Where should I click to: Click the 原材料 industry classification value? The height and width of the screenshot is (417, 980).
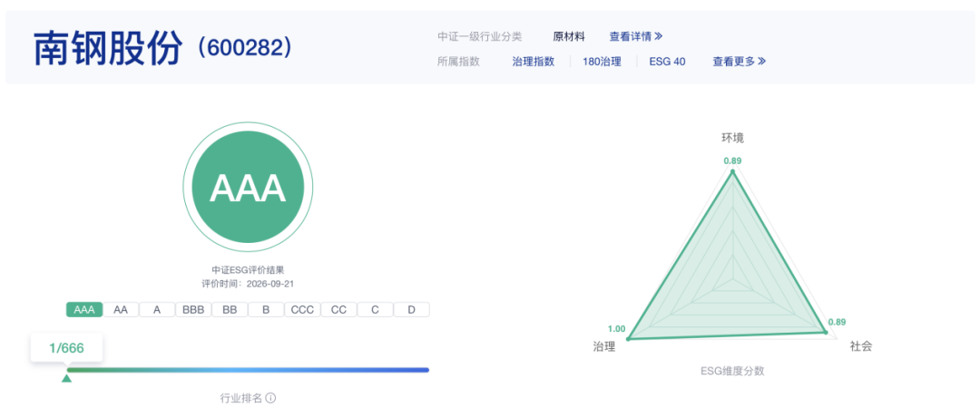coord(569,36)
